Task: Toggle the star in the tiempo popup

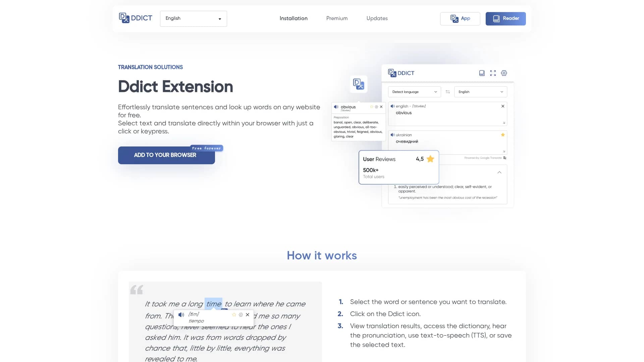Action: tap(234, 315)
